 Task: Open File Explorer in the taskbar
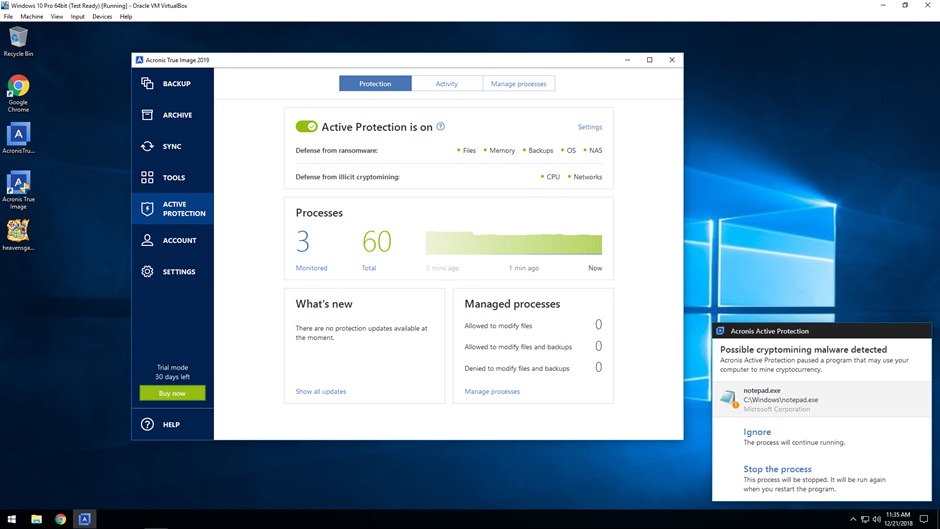click(37, 519)
